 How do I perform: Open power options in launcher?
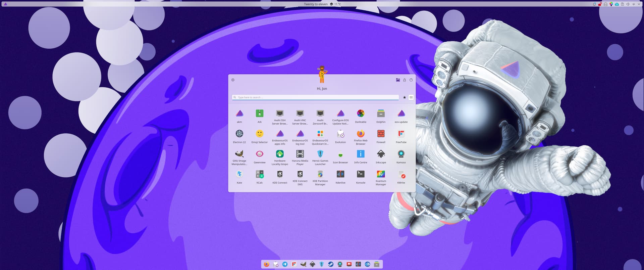(x=411, y=80)
